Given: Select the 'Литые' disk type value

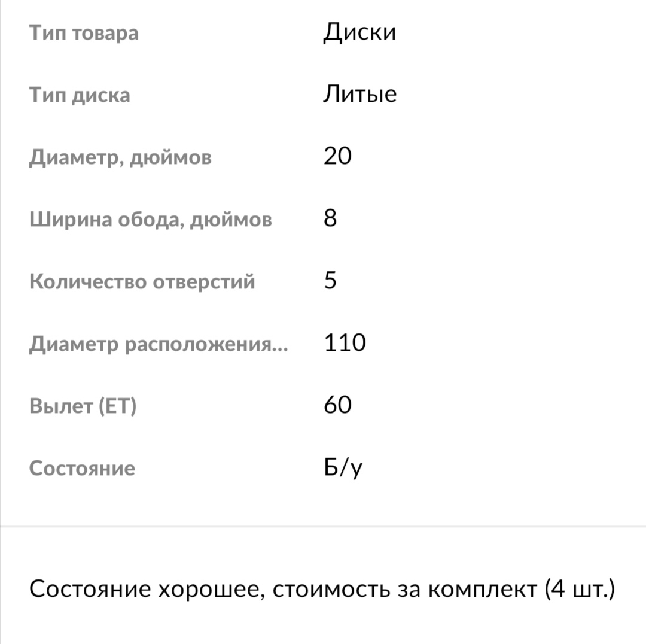Looking at the screenshot, I should (359, 95).
